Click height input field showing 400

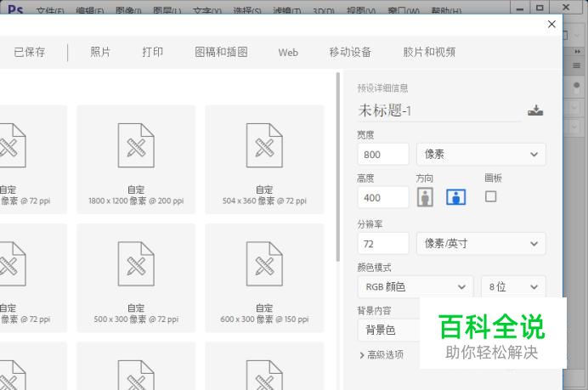[x=383, y=197]
